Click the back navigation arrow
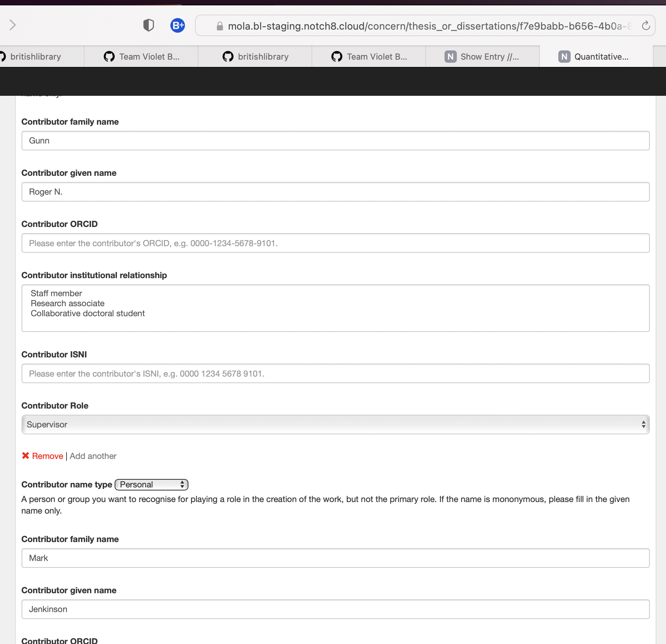The height and width of the screenshot is (644, 666). [x=13, y=25]
